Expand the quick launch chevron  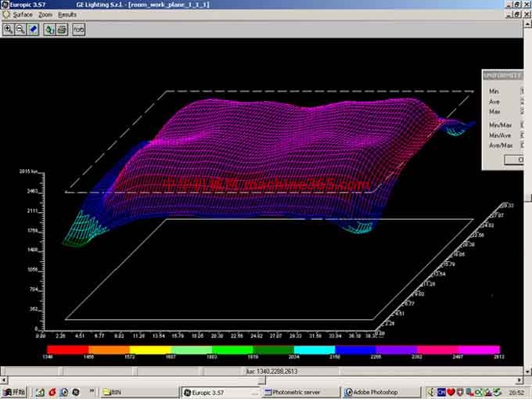click(92, 391)
